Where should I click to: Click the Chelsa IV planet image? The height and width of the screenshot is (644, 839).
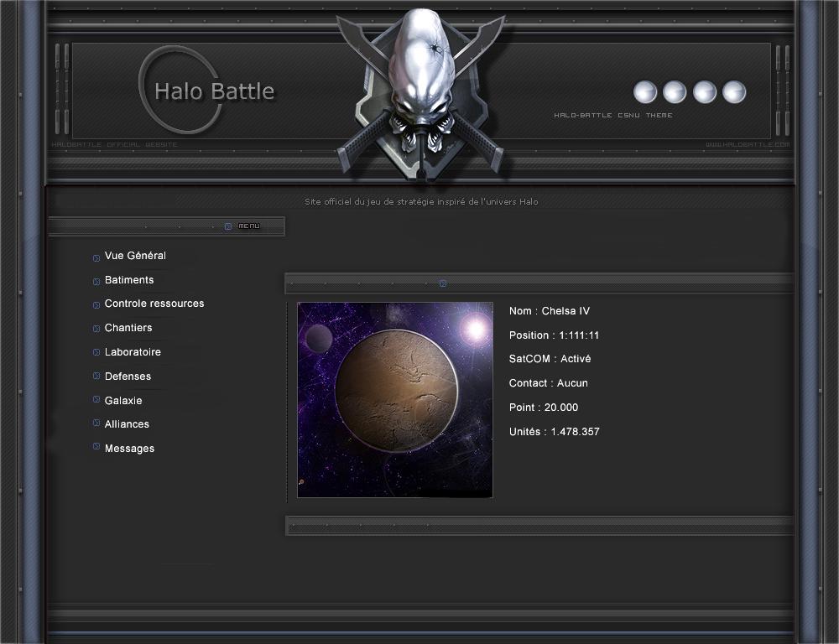pos(395,399)
